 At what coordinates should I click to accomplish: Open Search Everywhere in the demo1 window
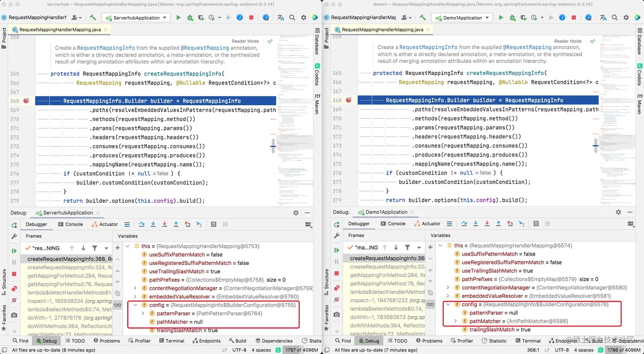point(615,18)
